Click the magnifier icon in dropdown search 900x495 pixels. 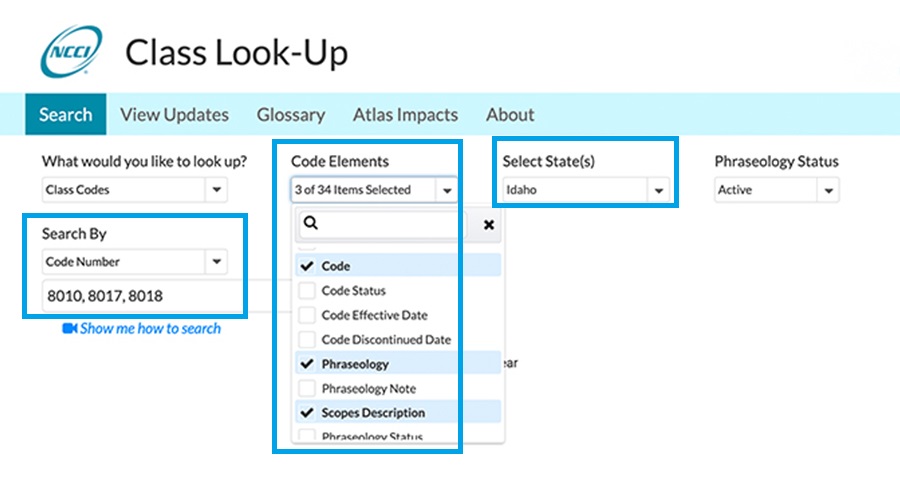[311, 223]
